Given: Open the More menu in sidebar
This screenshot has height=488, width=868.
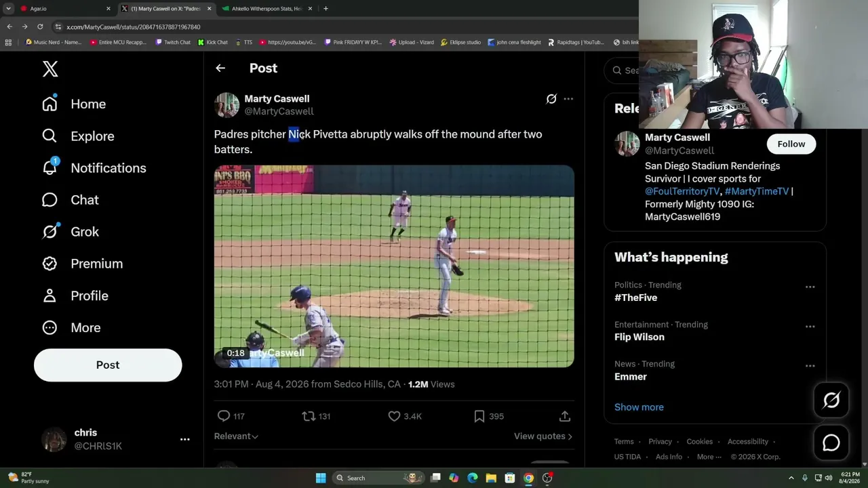Looking at the screenshot, I should [71, 327].
